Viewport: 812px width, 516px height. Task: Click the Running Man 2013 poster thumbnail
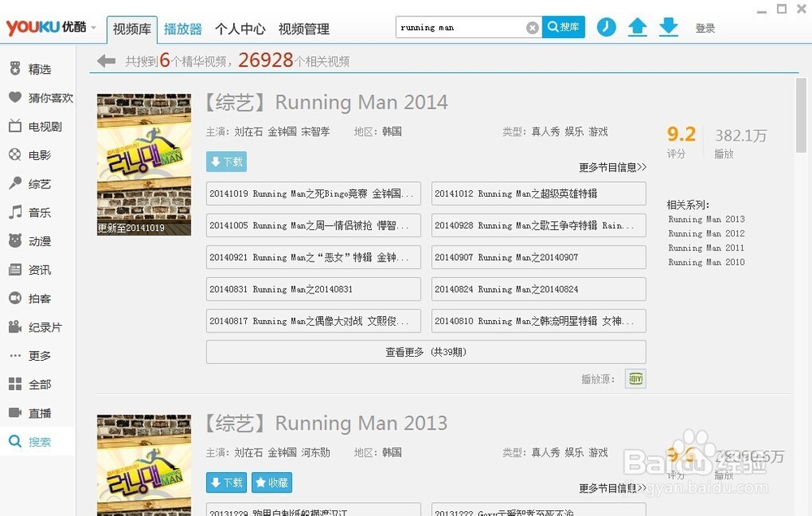pyautogui.click(x=144, y=466)
